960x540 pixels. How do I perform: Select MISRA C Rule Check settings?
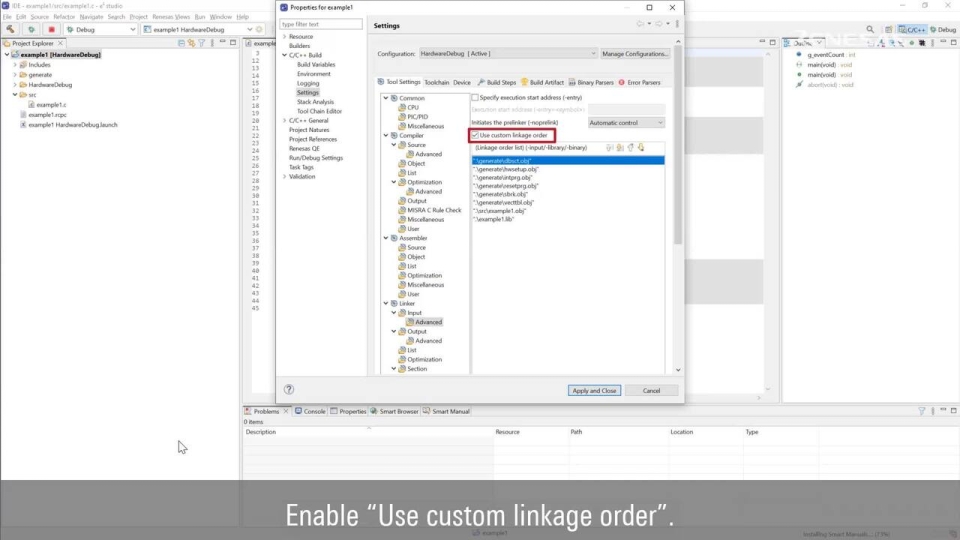click(434, 210)
